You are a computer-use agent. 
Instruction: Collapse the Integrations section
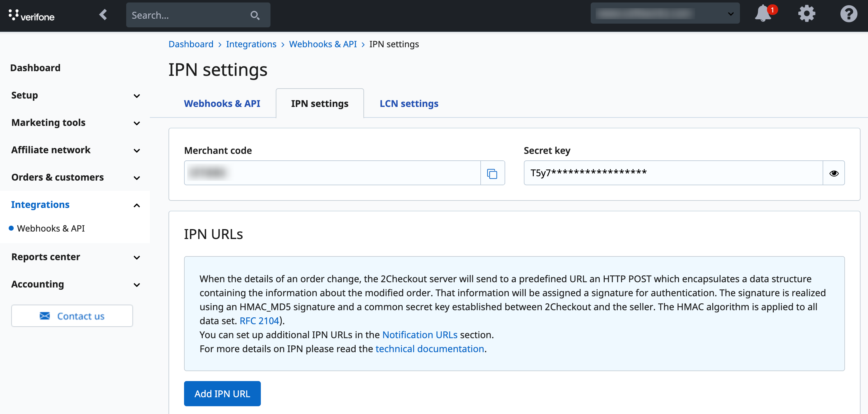tap(75, 205)
